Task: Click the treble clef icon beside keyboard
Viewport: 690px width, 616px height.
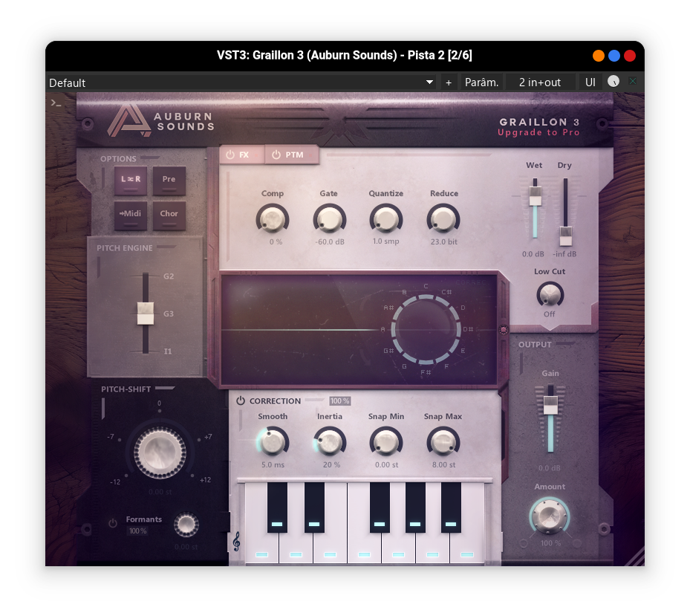Action: tap(236, 542)
